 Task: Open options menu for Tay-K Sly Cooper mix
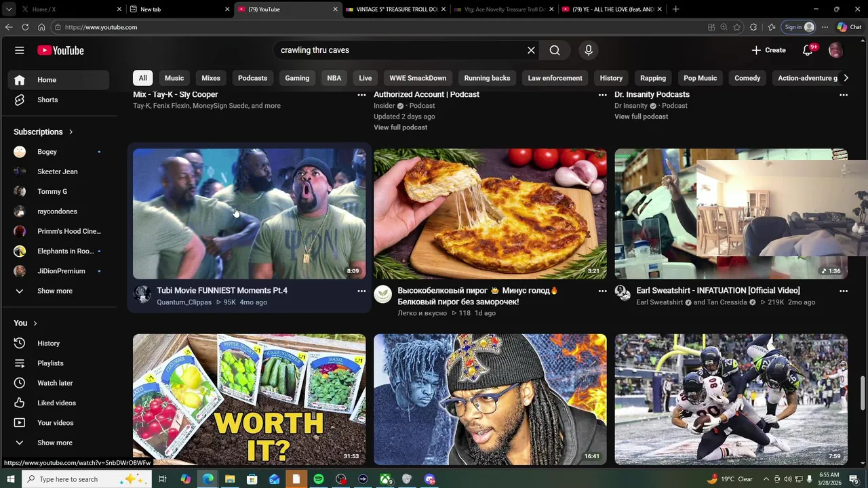point(361,95)
